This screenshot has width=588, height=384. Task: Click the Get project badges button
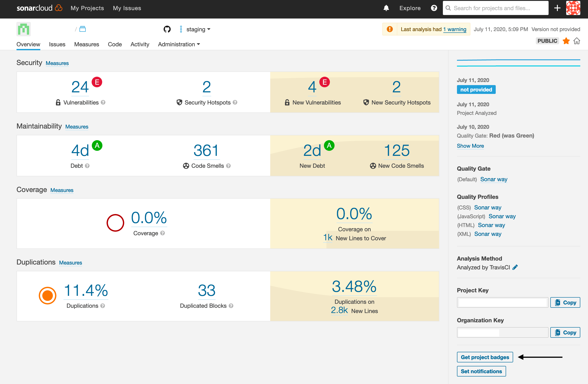click(485, 357)
